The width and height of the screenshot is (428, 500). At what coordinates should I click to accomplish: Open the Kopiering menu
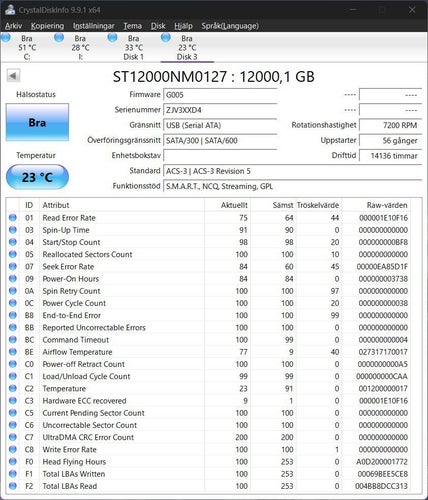pos(47,26)
